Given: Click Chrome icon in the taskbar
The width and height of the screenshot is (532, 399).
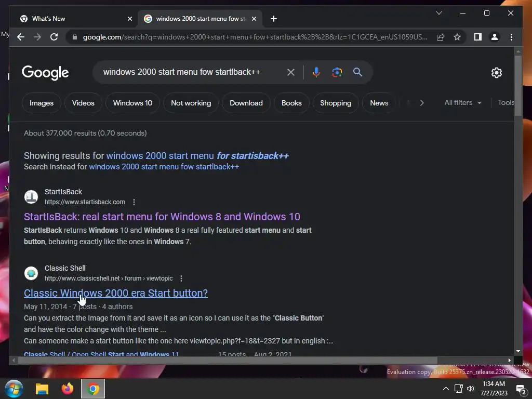Looking at the screenshot, I should coord(93,389).
